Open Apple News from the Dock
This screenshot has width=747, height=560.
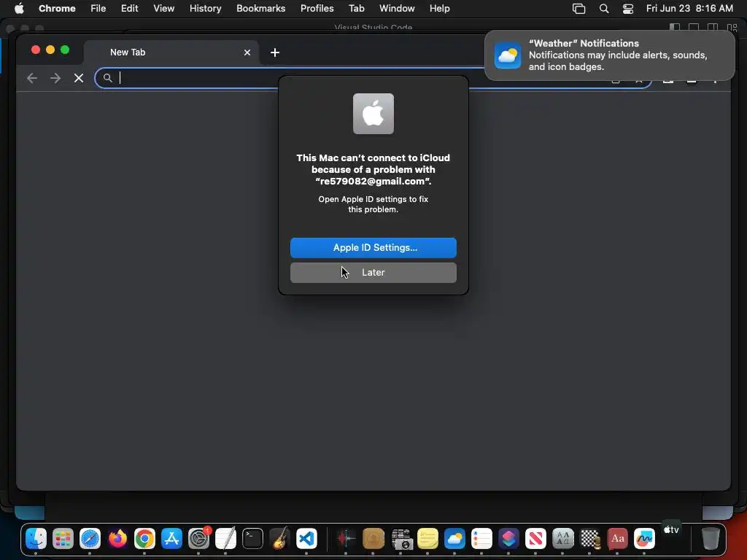coord(536,539)
